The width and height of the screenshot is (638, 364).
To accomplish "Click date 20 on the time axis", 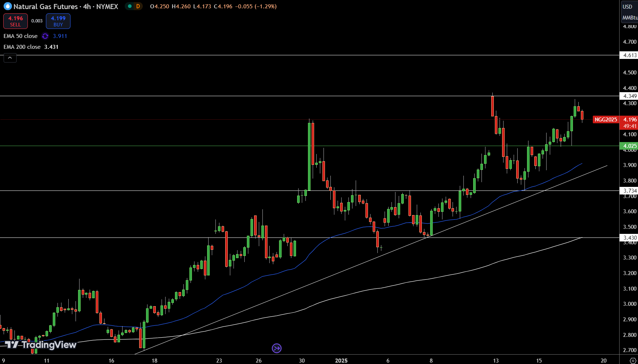I will click(604, 360).
